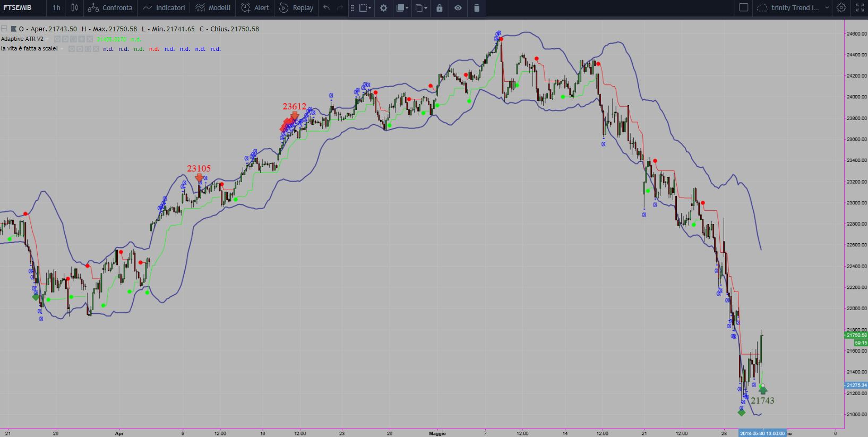Redo the last chart action
This screenshot has width=868, height=437.
click(x=340, y=7)
